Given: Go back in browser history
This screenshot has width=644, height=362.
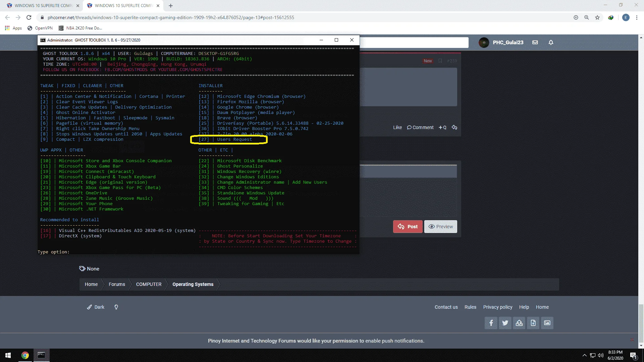Looking at the screenshot, I should [x=7, y=17].
